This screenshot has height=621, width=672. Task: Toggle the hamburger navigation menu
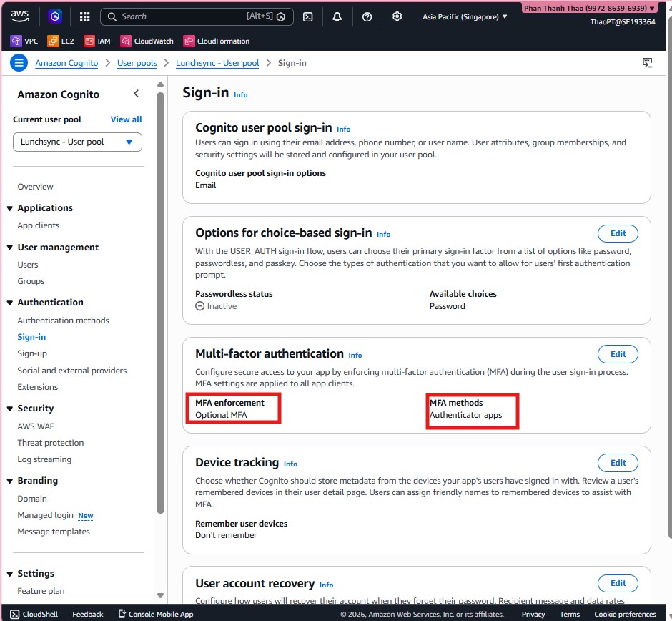coord(19,63)
